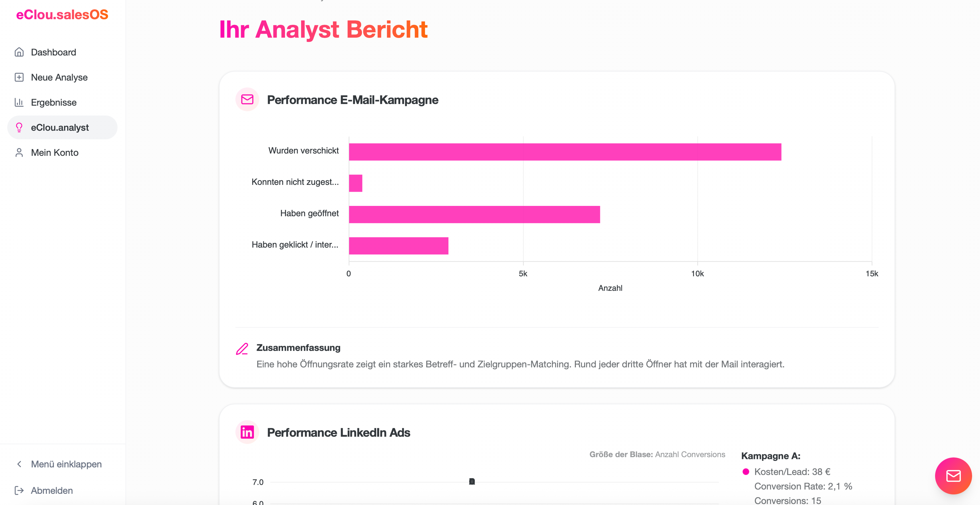Click the envelope icon beside Performance E-Mail-Kampagne
980x505 pixels.
pyautogui.click(x=247, y=100)
